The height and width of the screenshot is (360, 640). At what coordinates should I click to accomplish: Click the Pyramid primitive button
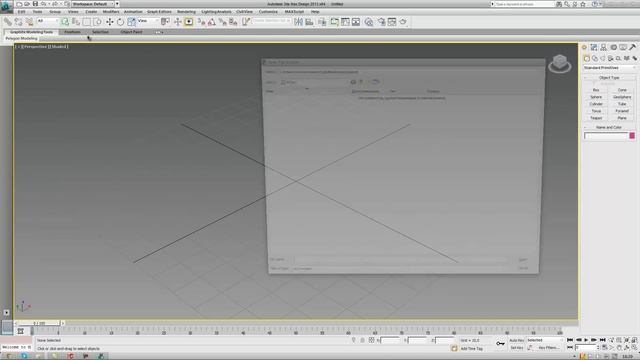coord(622,111)
